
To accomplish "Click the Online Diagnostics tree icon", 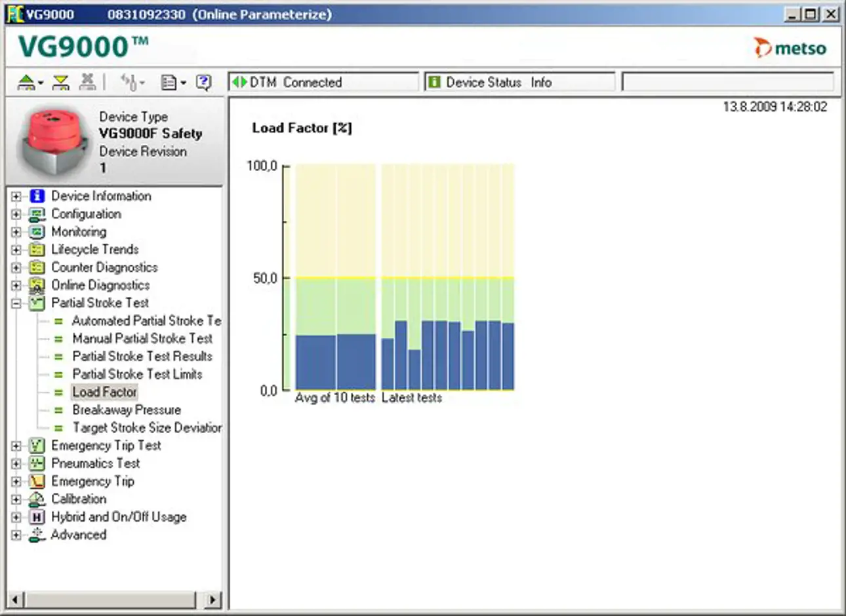I will (37, 285).
